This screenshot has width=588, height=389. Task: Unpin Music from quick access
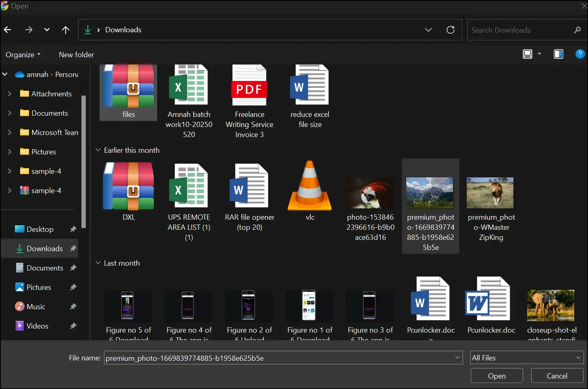(x=73, y=306)
